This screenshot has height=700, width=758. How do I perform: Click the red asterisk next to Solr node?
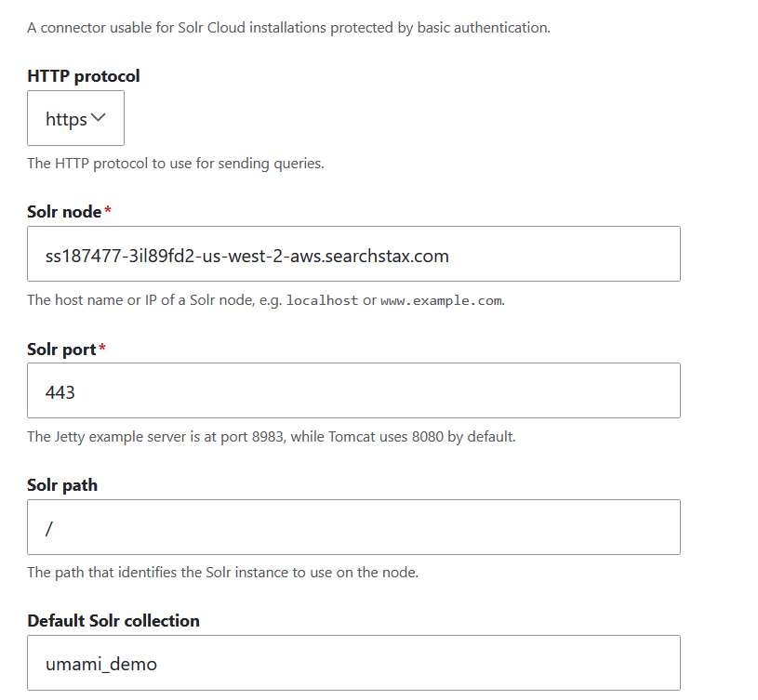coord(108,212)
